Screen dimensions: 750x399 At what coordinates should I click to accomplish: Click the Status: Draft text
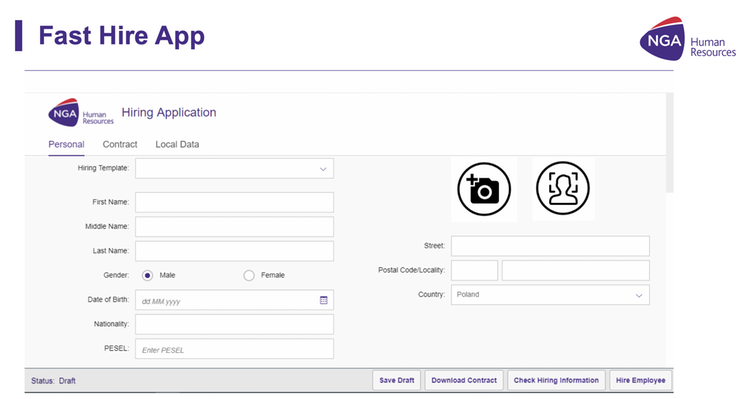click(x=53, y=381)
